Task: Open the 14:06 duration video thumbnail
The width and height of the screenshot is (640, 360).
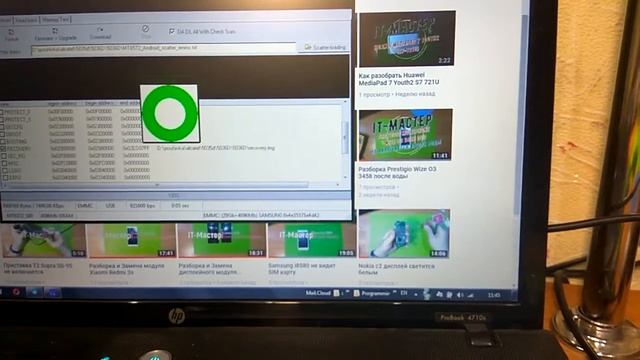Action: pos(404,233)
